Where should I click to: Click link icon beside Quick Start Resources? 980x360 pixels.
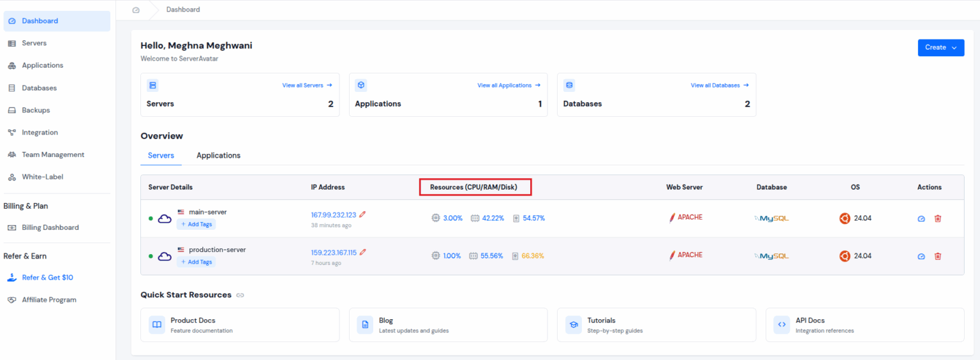pyautogui.click(x=240, y=296)
